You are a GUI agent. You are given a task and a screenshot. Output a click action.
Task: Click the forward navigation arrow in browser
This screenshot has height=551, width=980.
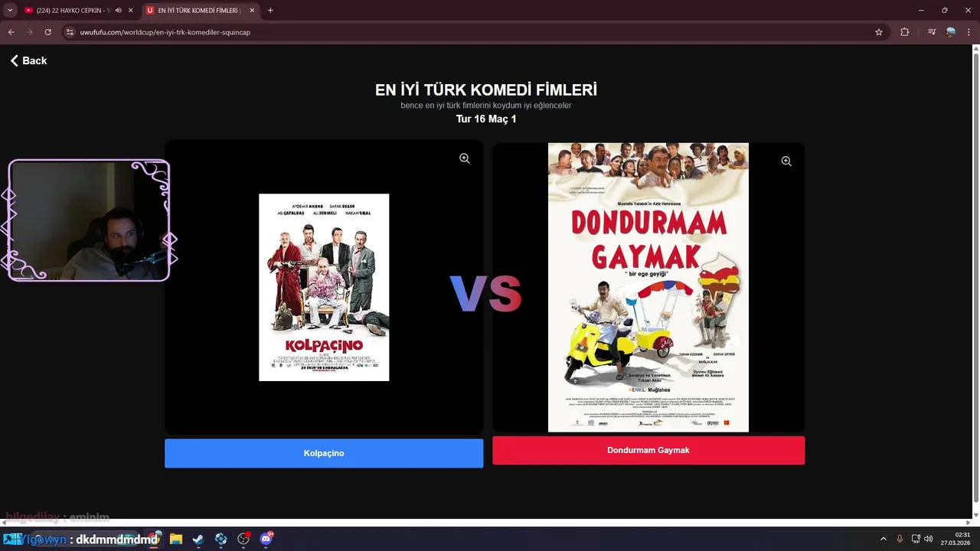[x=30, y=32]
